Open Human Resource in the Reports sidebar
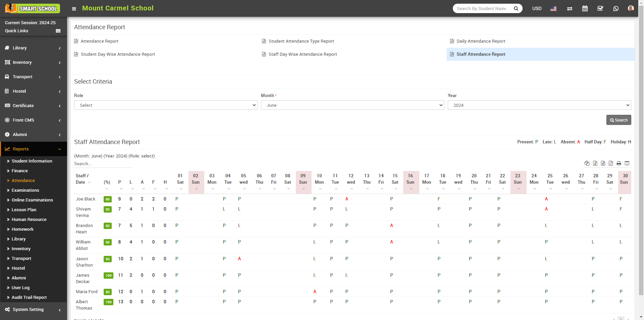This screenshot has width=644, height=320. (30, 219)
